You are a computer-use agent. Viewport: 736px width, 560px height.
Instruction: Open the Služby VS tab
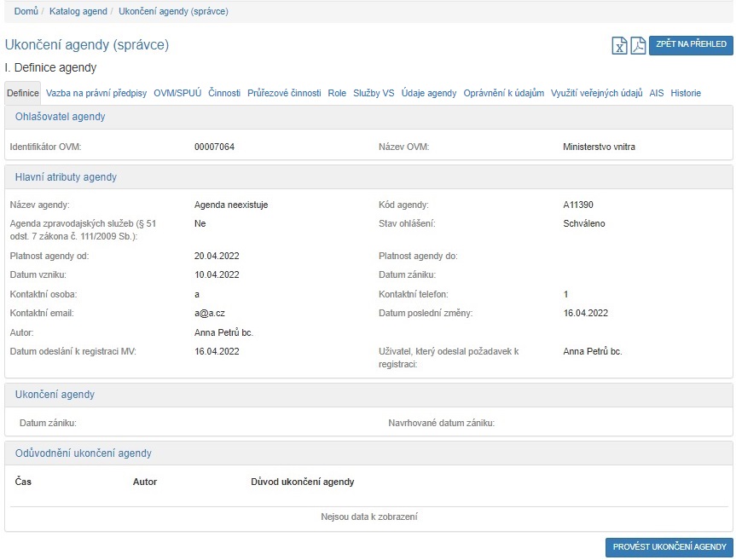click(374, 93)
